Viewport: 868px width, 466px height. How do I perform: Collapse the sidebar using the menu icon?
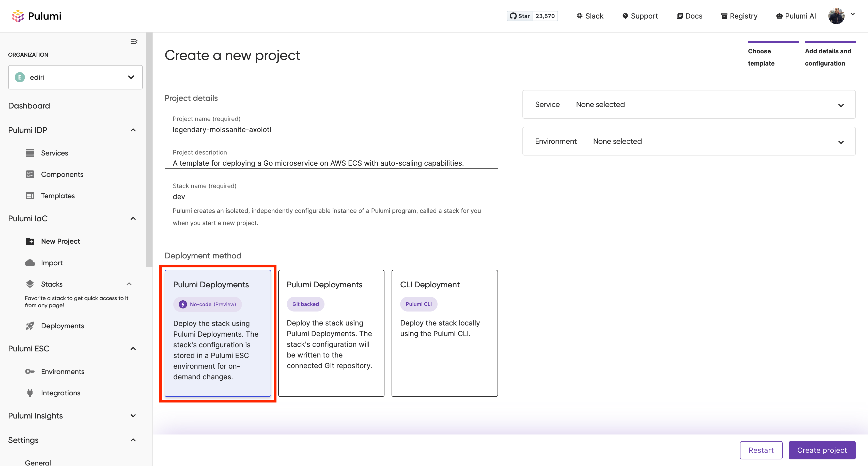pyautogui.click(x=134, y=42)
